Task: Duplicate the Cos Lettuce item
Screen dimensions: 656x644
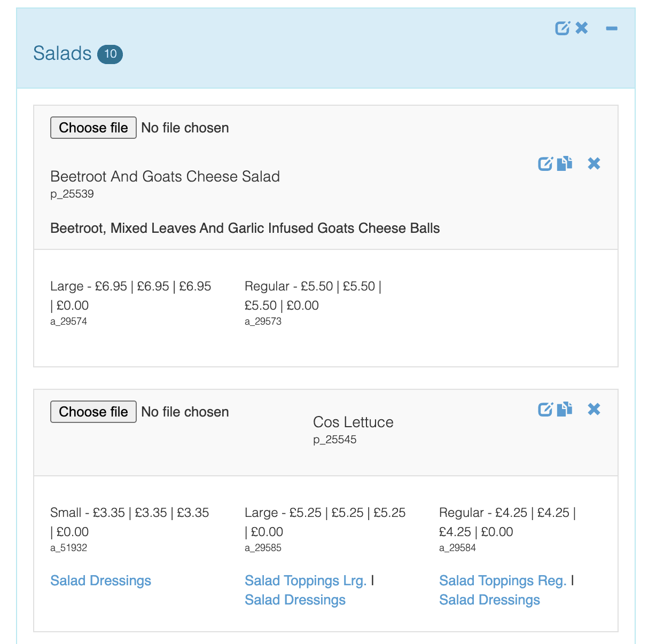Action: coord(564,409)
